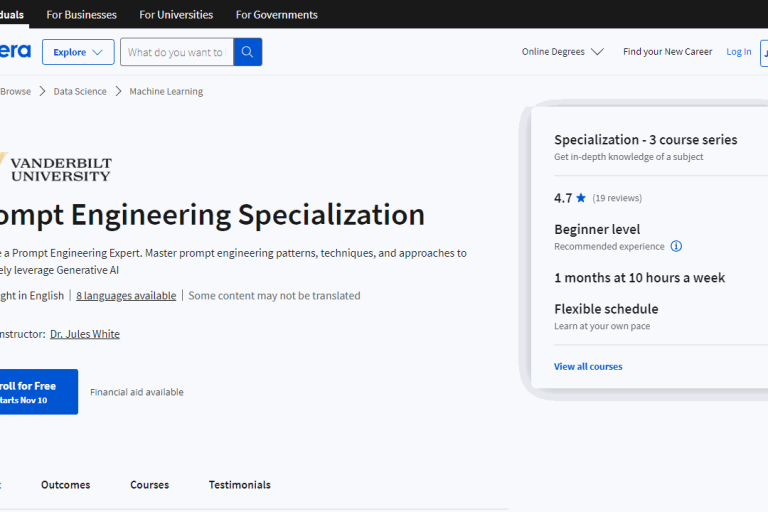Go to Browse breadcrumb

[16, 91]
